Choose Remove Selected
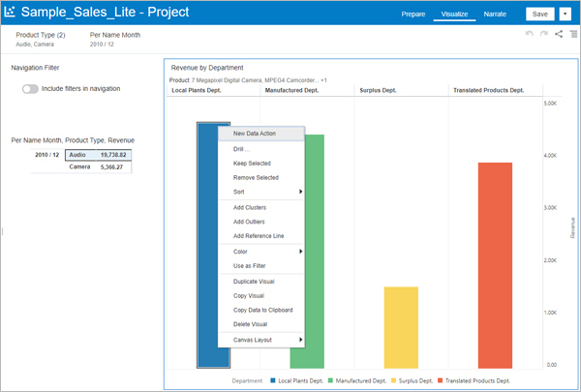This screenshot has width=581, height=392. [261, 177]
